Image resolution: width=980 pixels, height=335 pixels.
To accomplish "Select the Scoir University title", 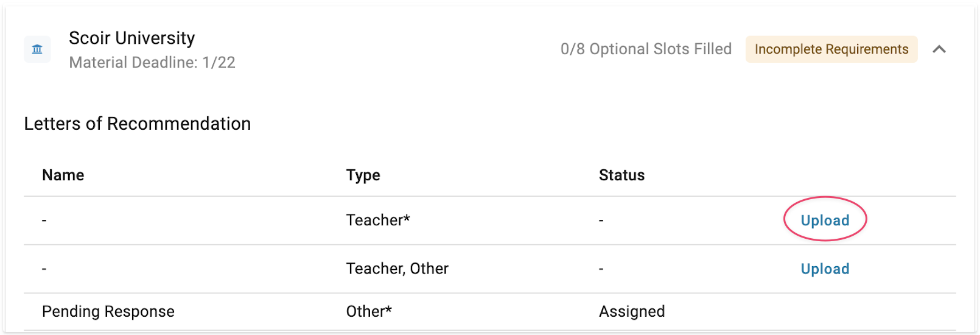I will (x=132, y=38).
